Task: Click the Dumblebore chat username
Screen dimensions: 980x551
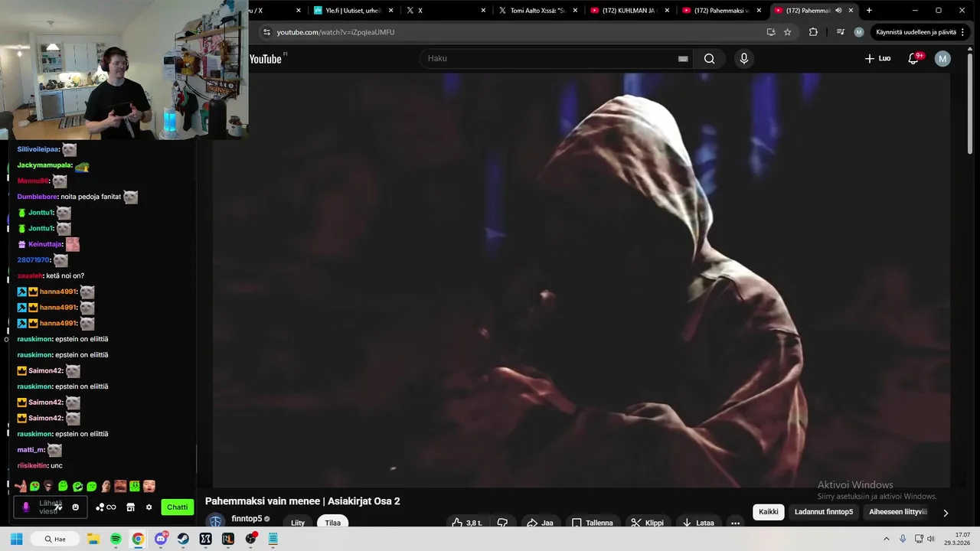Action: [x=37, y=197]
